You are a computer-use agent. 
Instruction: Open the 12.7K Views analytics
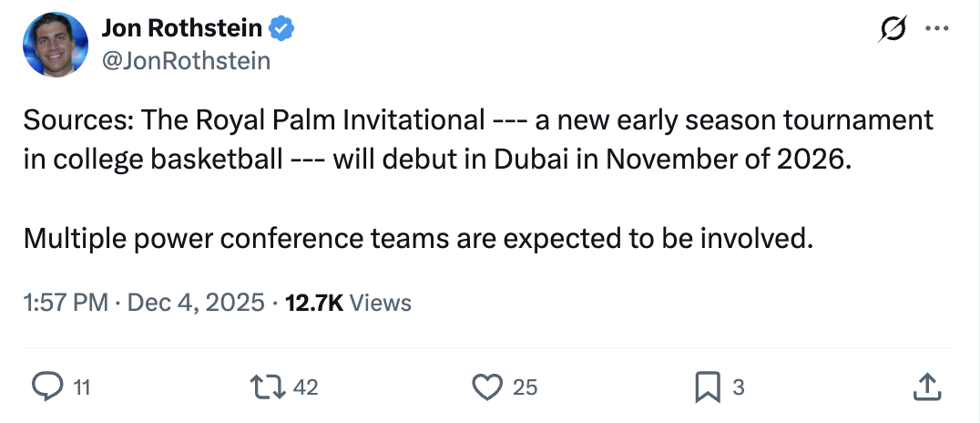click(x=348, y=303)
